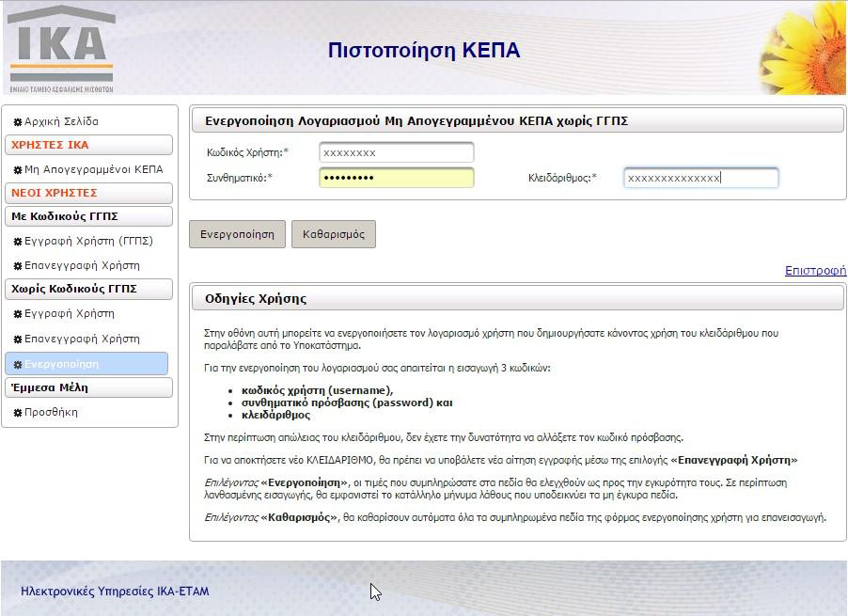Click the Κλειδάριθμος text field
The height and width of the screenshot is (616, 848).
[700, 178]
